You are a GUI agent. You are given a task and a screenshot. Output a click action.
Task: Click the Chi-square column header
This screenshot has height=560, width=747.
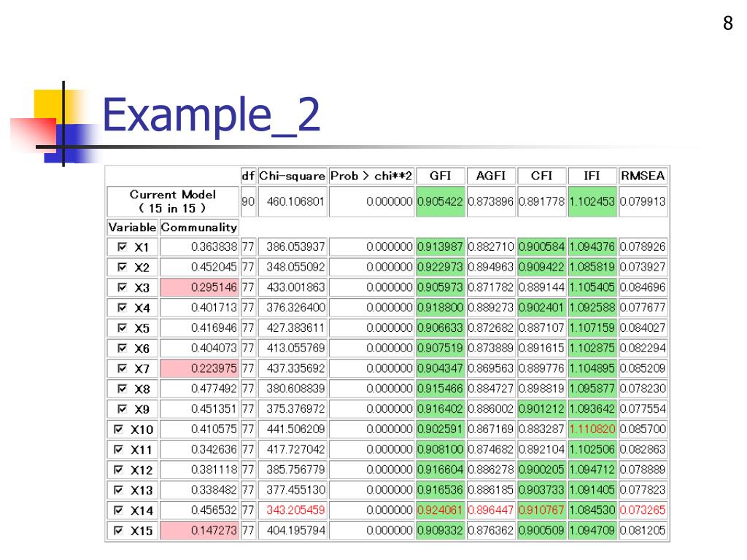point(292,176)
